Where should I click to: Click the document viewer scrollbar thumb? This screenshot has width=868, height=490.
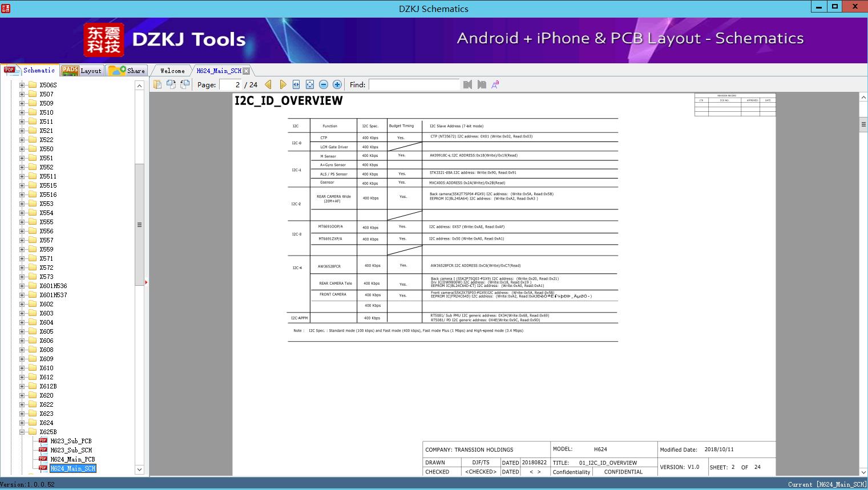point(863,124)
